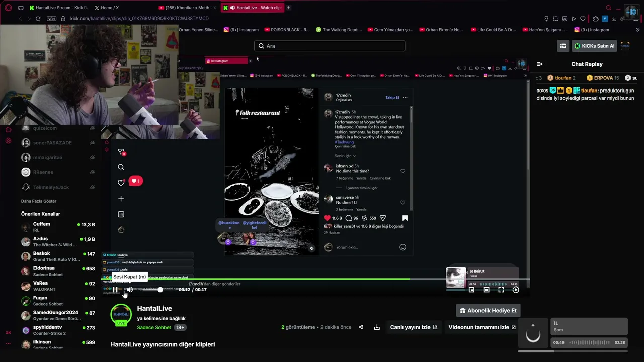
Task: Switch to the Home / X tab
Action: click(x=107, y=8)
